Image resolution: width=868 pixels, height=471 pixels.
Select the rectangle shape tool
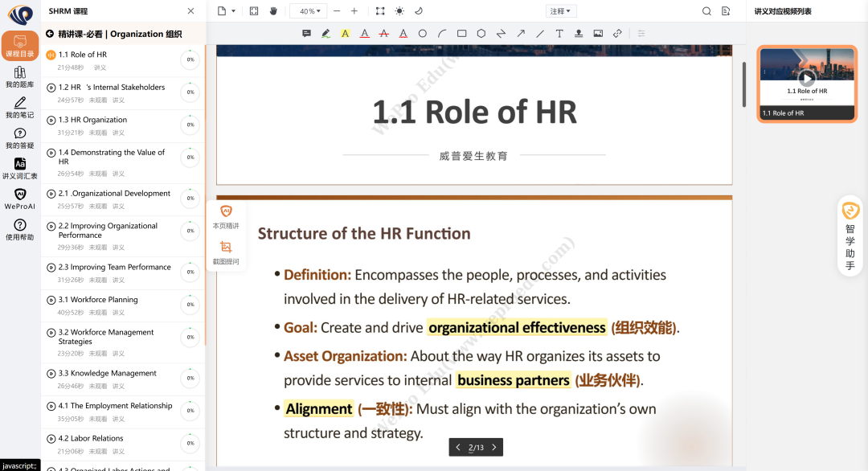click(x=461, y=34)
